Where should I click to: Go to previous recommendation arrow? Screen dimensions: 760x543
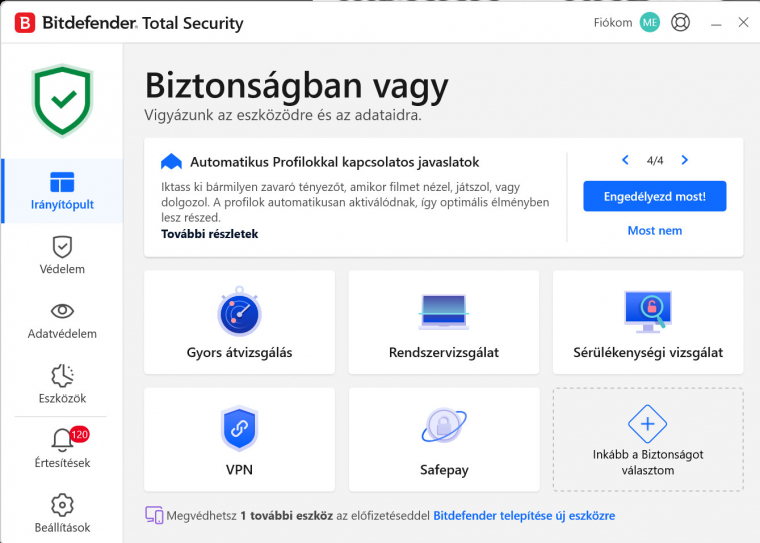pos(625,160)
